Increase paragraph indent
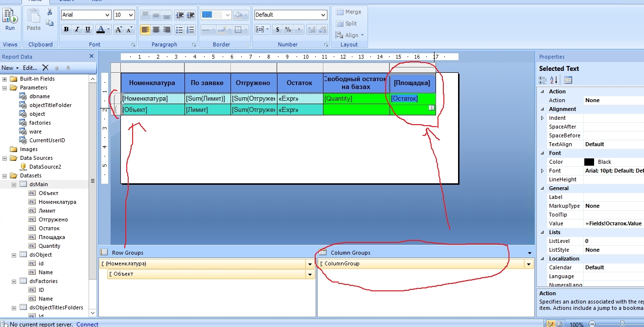The image size is (644, 327). pyautogui.click(x=190, y=15)
